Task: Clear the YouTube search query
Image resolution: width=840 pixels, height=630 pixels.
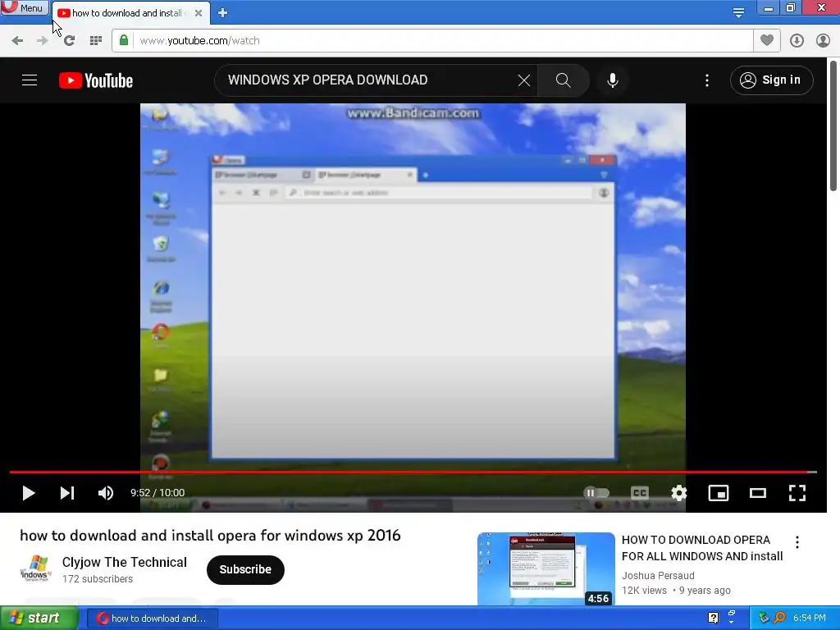Action: (524, 80)
